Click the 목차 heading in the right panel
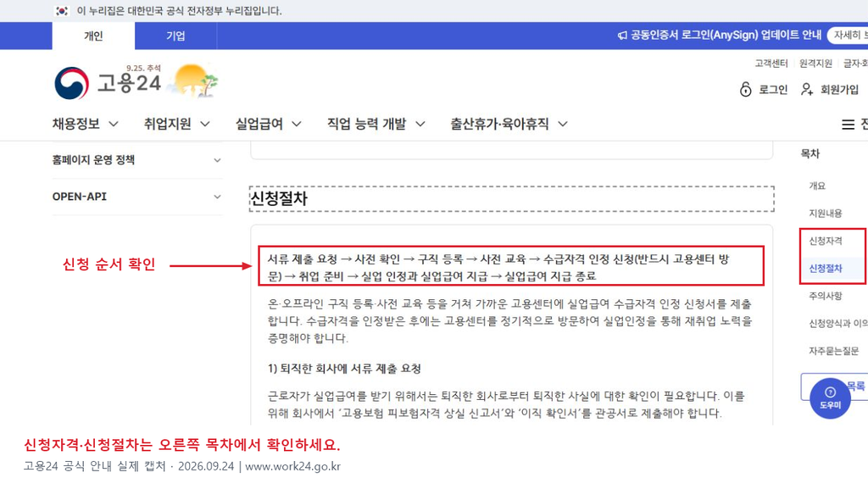 coord(810,153)
